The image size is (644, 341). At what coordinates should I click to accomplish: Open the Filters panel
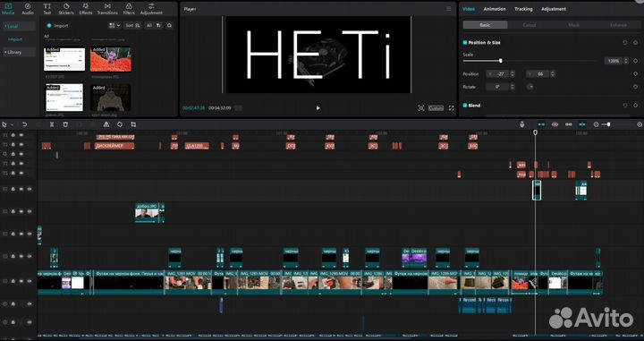[x=129, y=9]
